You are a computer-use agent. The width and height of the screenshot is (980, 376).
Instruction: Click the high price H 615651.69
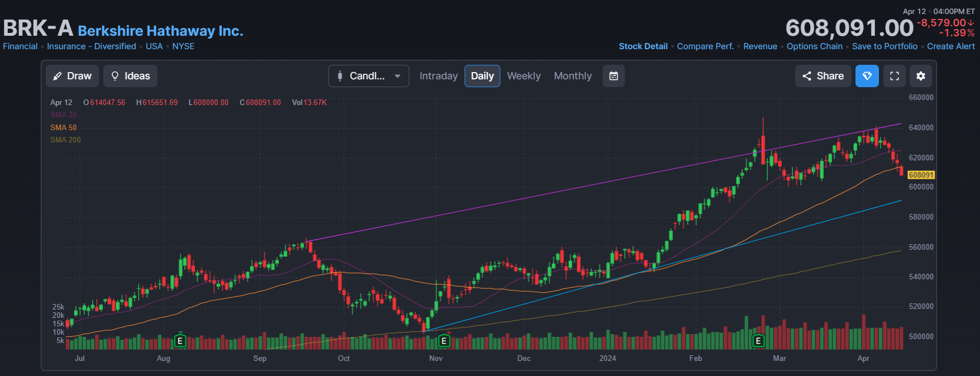click(157, 102)
